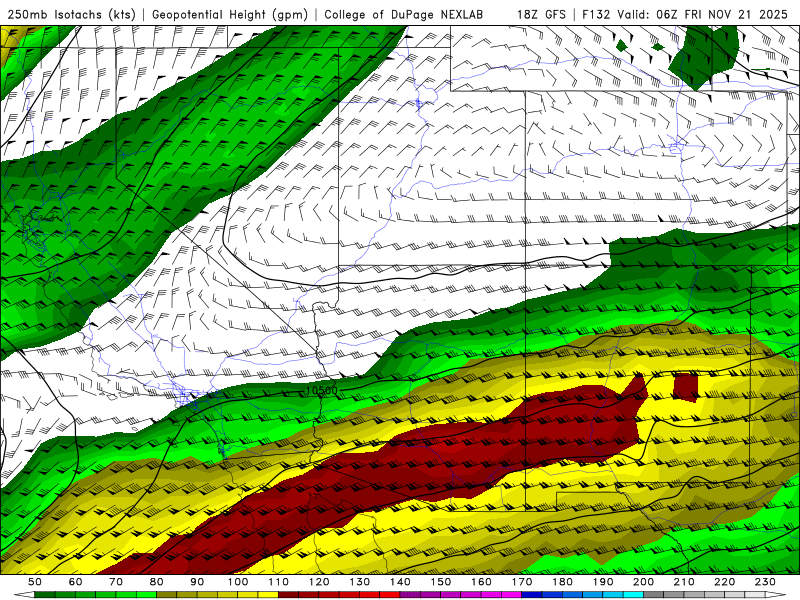Viewport: 800px width, 600px height.
Task: Click the legend value '200'
Action: [x=644, y=582]
